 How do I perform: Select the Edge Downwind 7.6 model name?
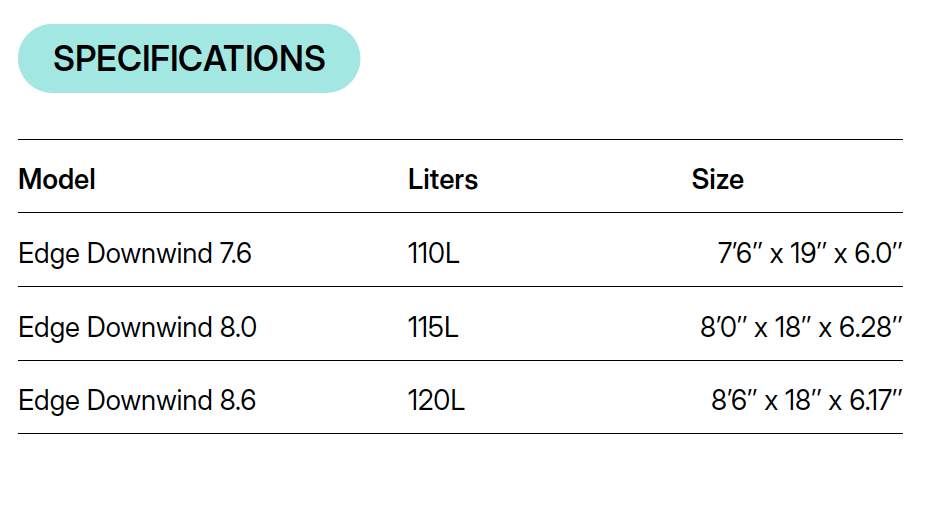pos(135,254)
